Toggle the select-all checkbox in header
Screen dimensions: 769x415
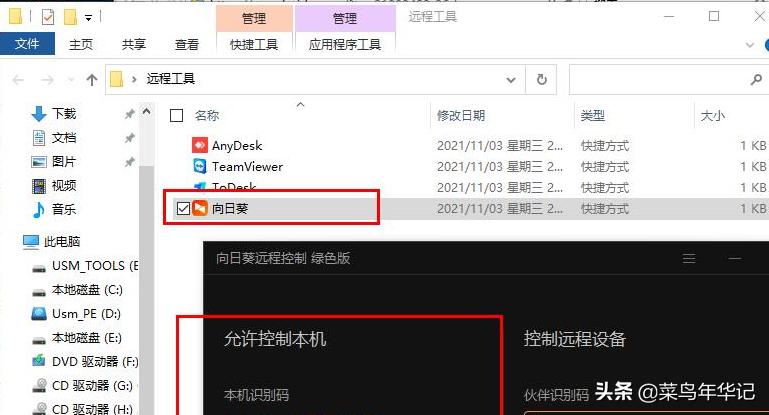click(176, 116)
